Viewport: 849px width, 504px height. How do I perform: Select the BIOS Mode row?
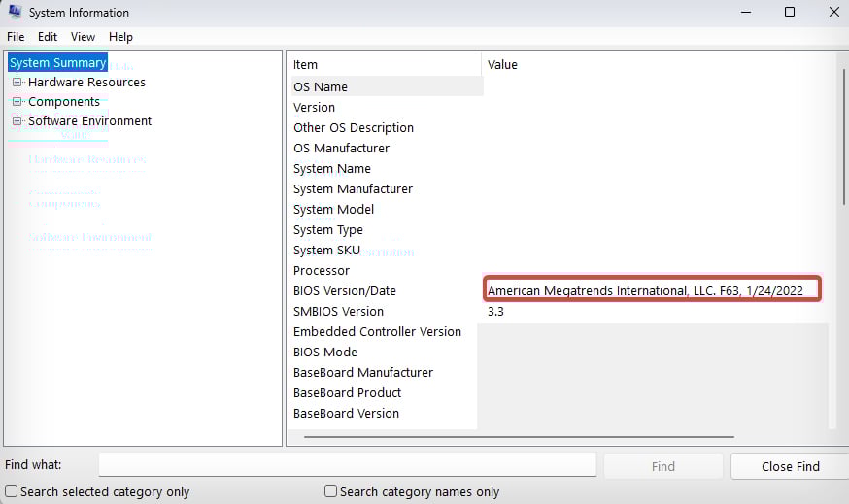(x=324, y=353)
